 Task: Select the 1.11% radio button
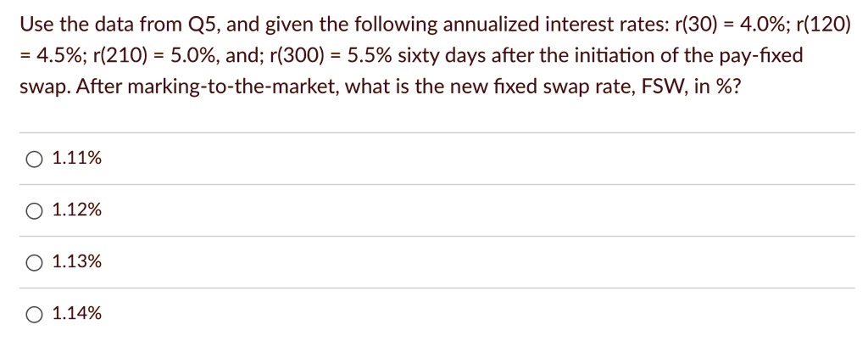(34, 160)
